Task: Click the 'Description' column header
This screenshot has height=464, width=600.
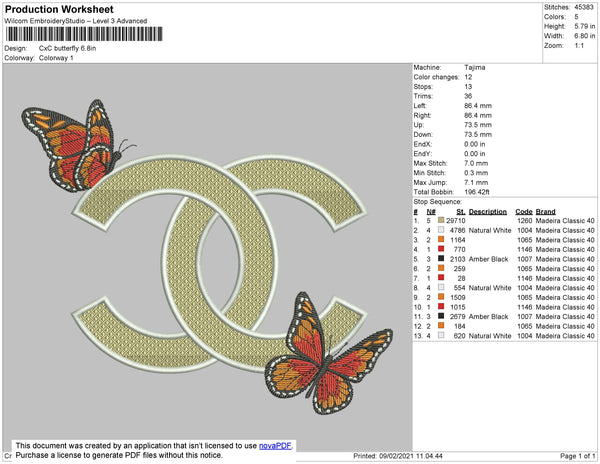Action: pyautogui.click(x=488, y=212)
